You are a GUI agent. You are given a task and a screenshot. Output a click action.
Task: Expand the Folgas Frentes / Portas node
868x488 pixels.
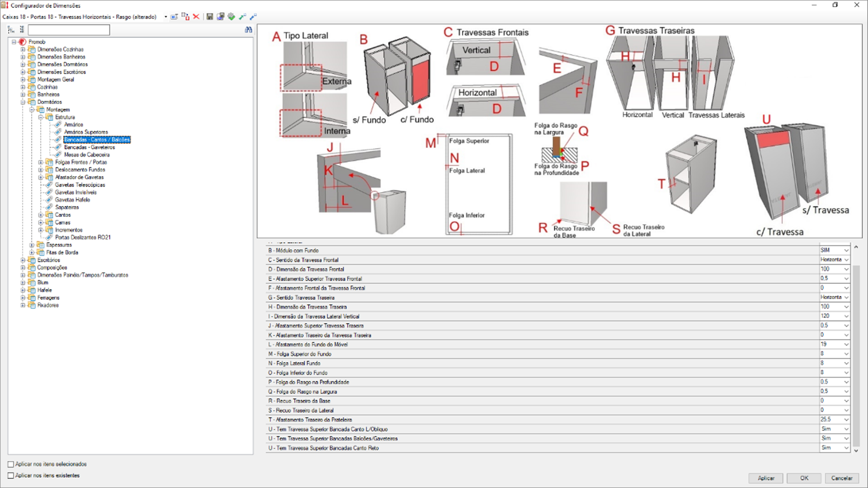(x=41, y=162)
